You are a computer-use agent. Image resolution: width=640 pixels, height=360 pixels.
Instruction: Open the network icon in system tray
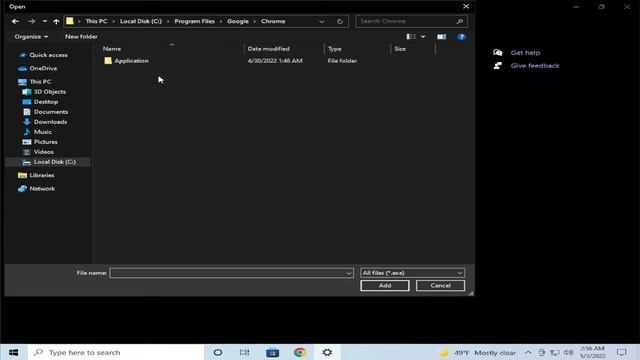click(x=555, y=352)
